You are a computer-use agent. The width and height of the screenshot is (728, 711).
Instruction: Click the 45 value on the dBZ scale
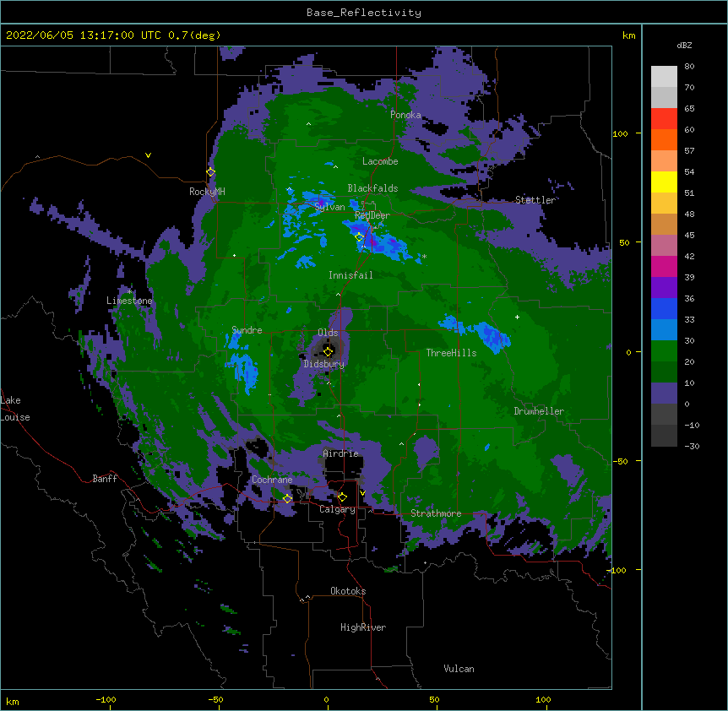click(x=689, y=236)
